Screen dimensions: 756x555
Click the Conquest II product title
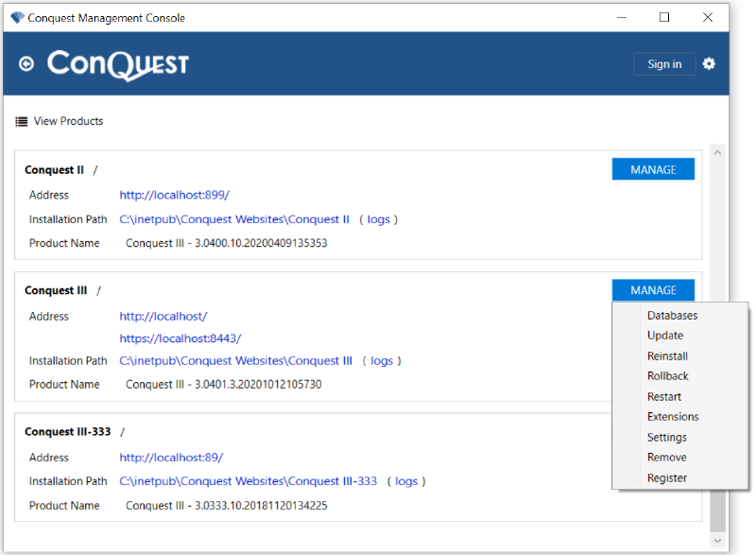click(54, 170)
